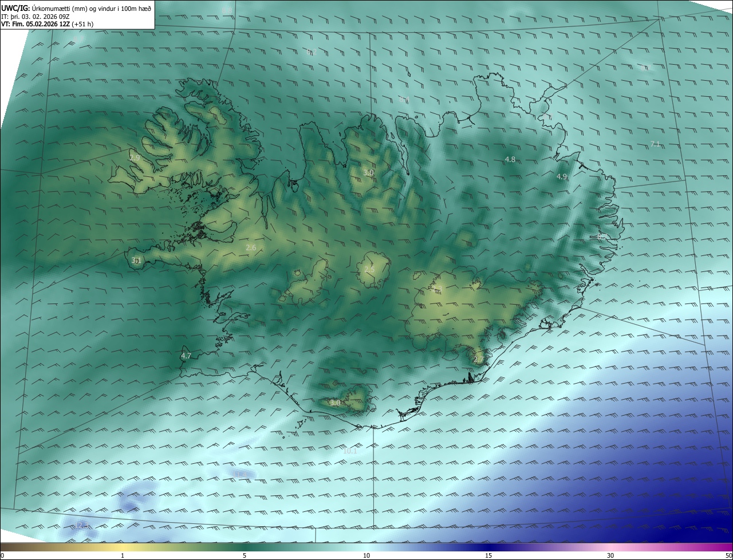Click the colorbar tick label 50
Screen dimensions: 733x560
click(728, 556)
